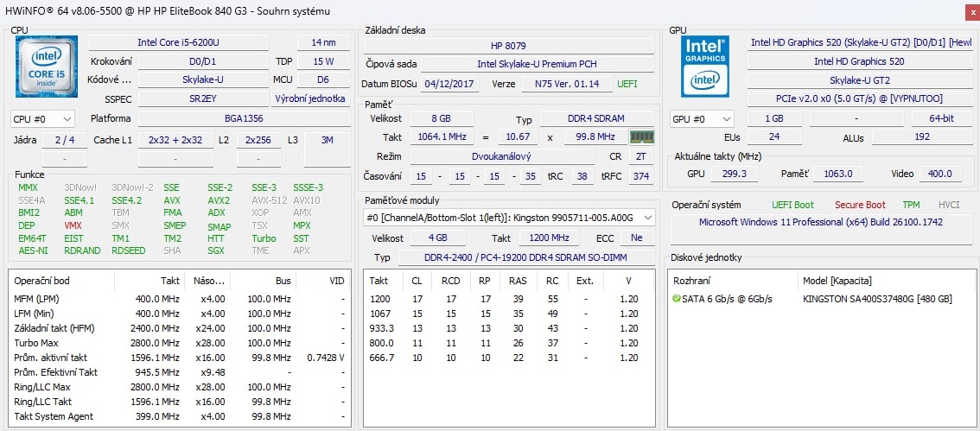This screenshot has width=980, height=431.
Task: Select the KINGSTON SA400S37480G drive row
Action: [x=821, y=299]
